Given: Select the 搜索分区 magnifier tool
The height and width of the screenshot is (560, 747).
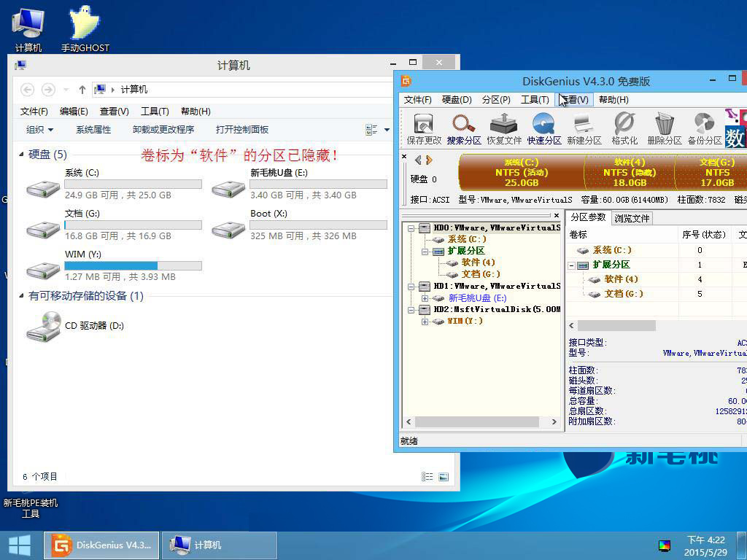Looking at the screenshot, I should point(463,128).
